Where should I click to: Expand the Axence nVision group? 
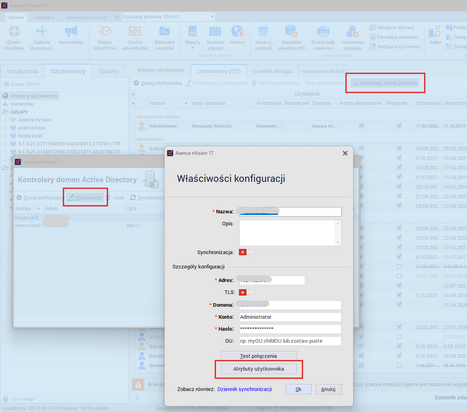coord(5,120)
